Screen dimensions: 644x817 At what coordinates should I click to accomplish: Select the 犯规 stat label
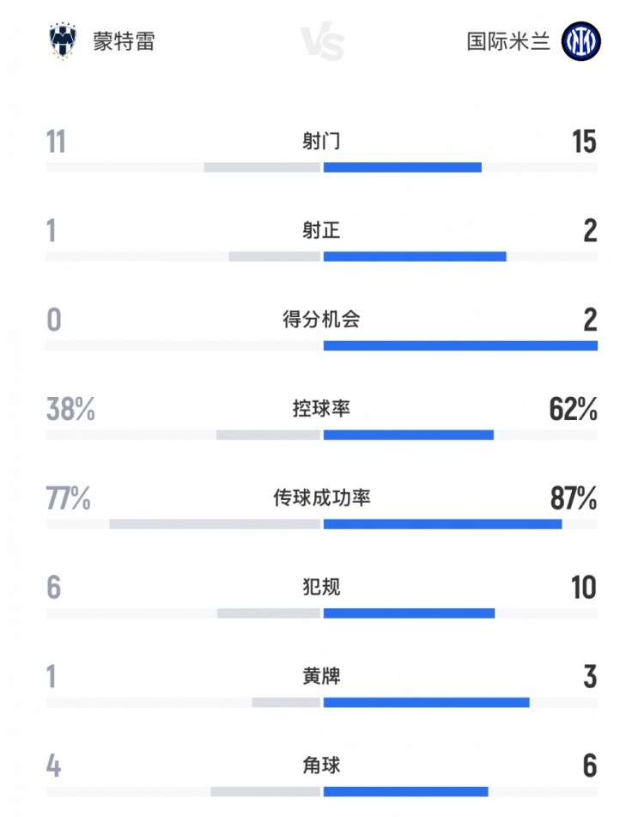[321, 588]
